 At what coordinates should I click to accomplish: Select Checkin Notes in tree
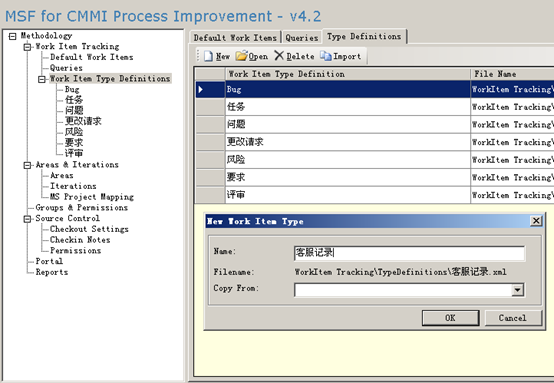pos(80,240)
